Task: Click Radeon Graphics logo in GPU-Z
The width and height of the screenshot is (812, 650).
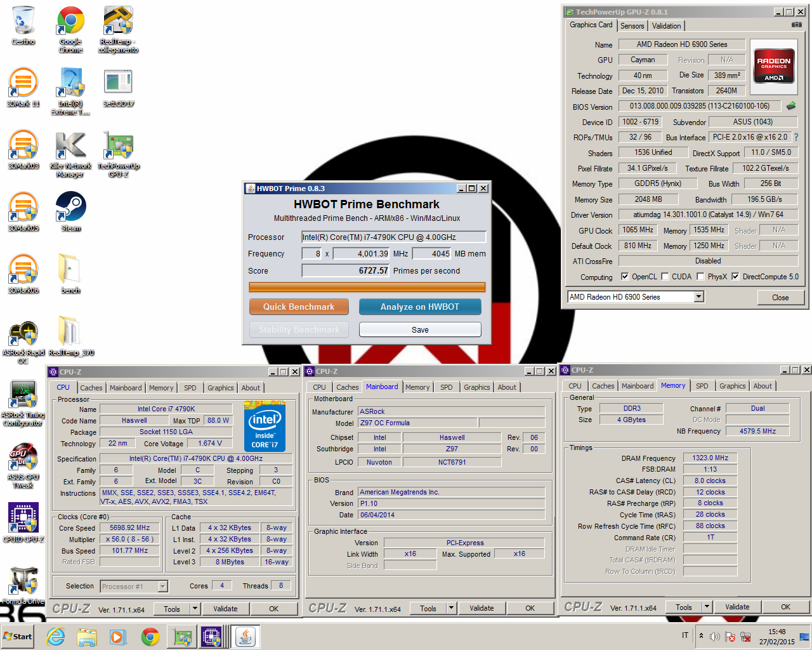Action: (x=774, y=68)
